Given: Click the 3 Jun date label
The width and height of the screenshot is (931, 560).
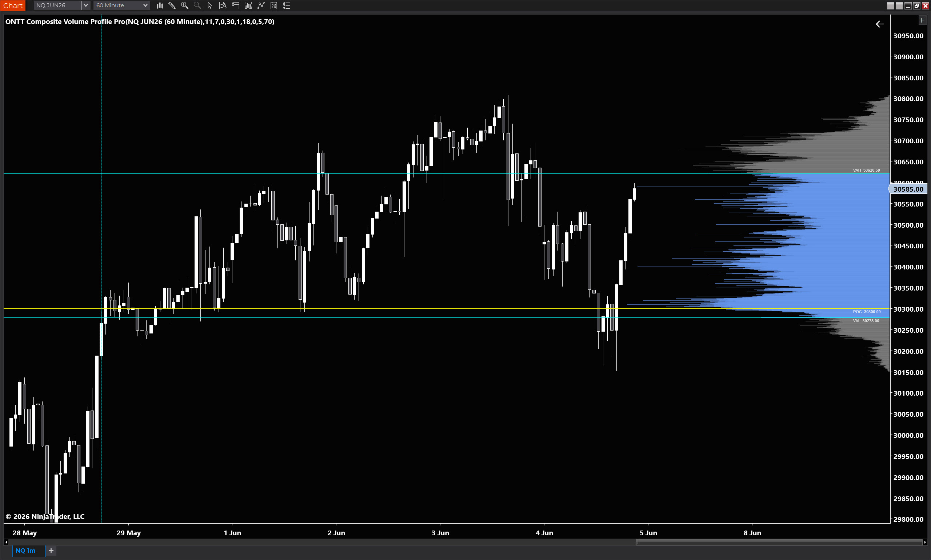Looking at the screenshot, I should point(440,533).
